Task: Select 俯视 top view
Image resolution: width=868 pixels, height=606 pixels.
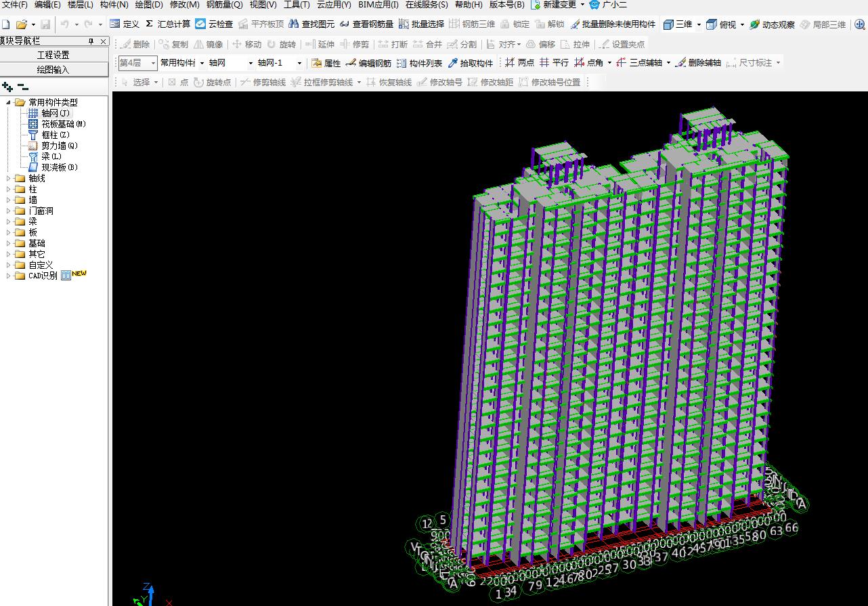Action: coord(721,24)
